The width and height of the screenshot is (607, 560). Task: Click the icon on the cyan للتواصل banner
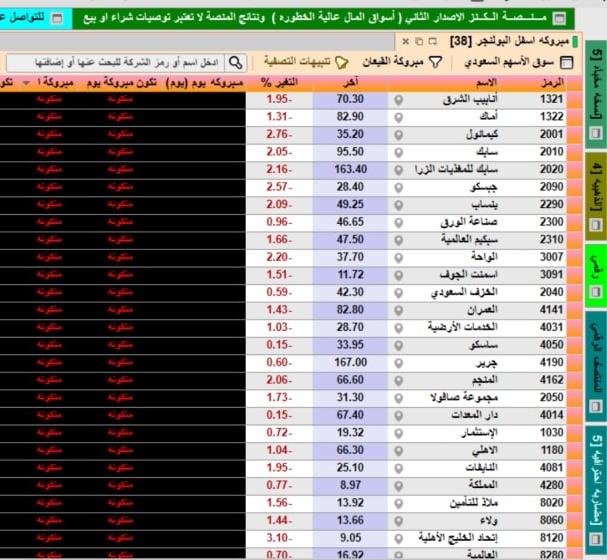click(57, 18)
